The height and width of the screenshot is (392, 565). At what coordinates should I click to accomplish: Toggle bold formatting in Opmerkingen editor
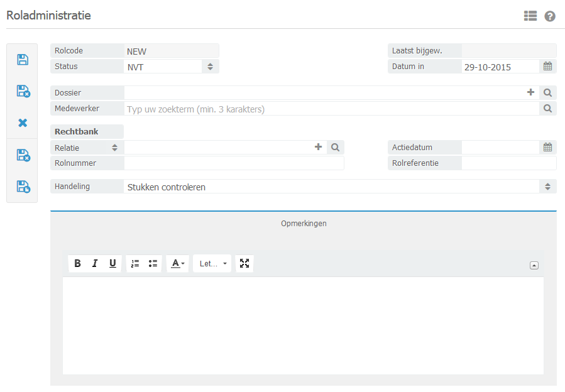pos(77,264)
